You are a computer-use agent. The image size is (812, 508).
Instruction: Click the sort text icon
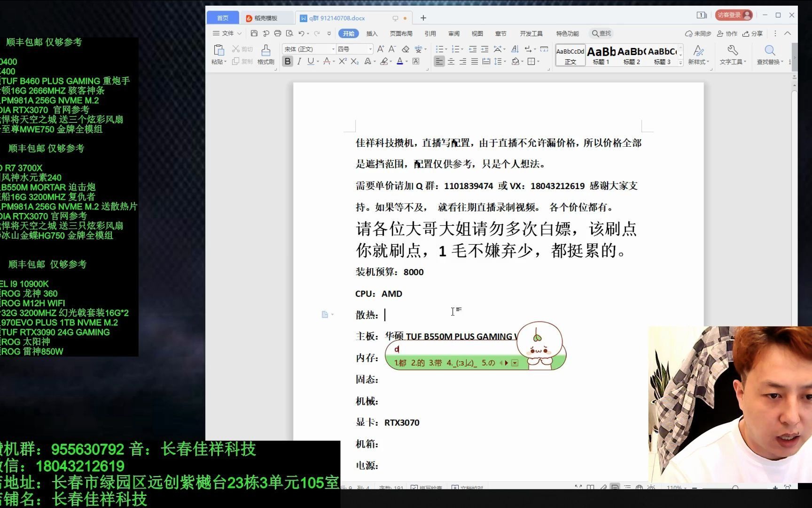pos(515,49)
